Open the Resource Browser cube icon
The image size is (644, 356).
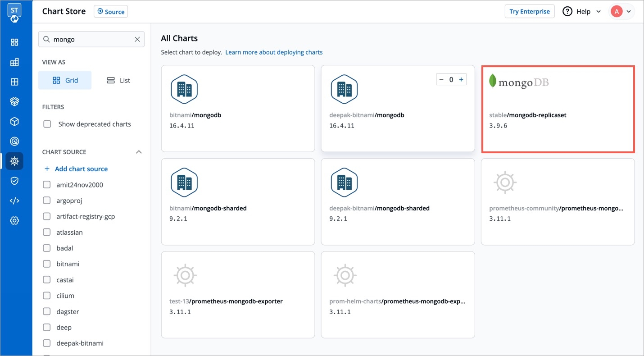point(14,122)
